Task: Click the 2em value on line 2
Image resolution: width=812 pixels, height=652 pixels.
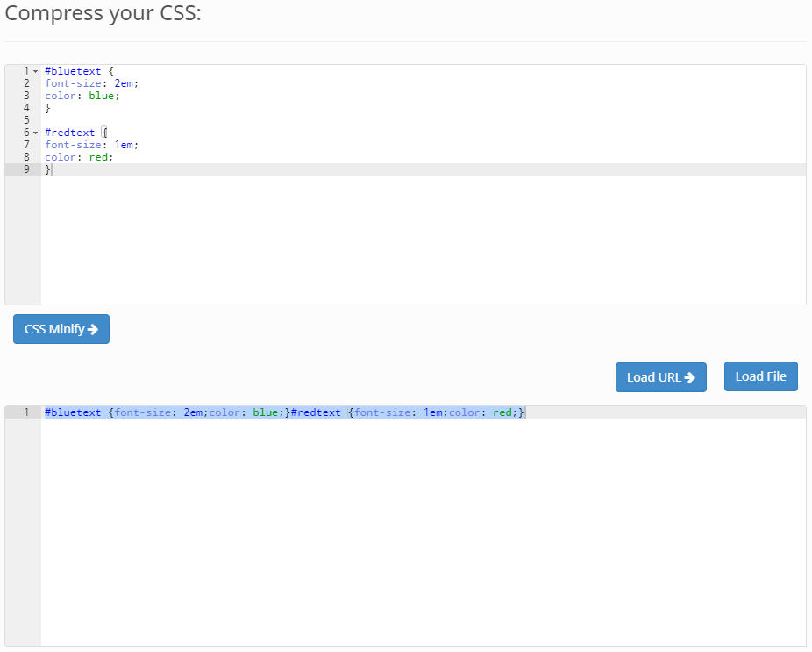Action: coord(125,83)
